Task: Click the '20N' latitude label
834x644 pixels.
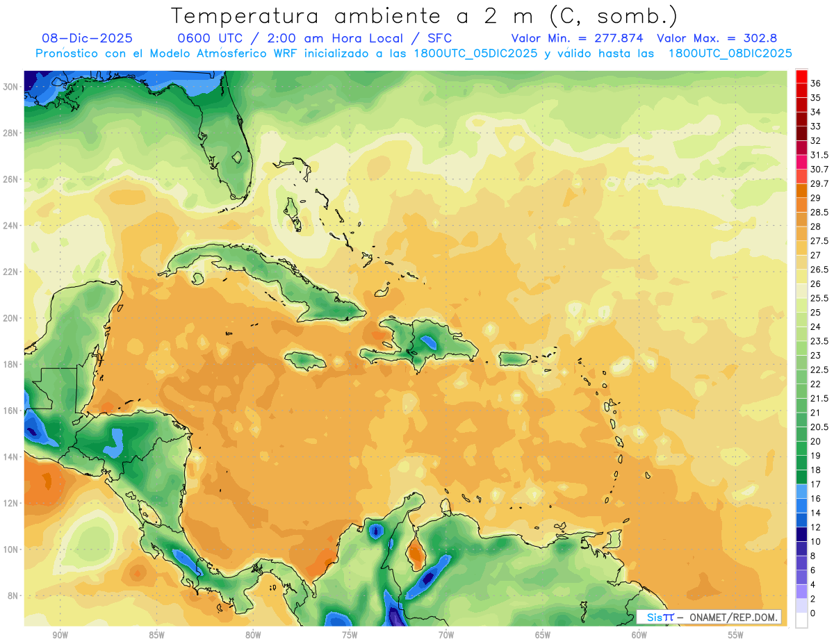Action: (x=11, y=318)
